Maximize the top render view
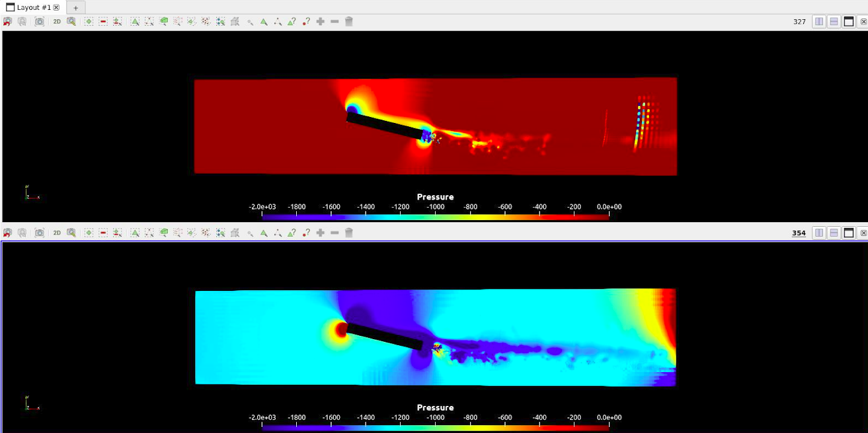 click(x=849, y=22)
